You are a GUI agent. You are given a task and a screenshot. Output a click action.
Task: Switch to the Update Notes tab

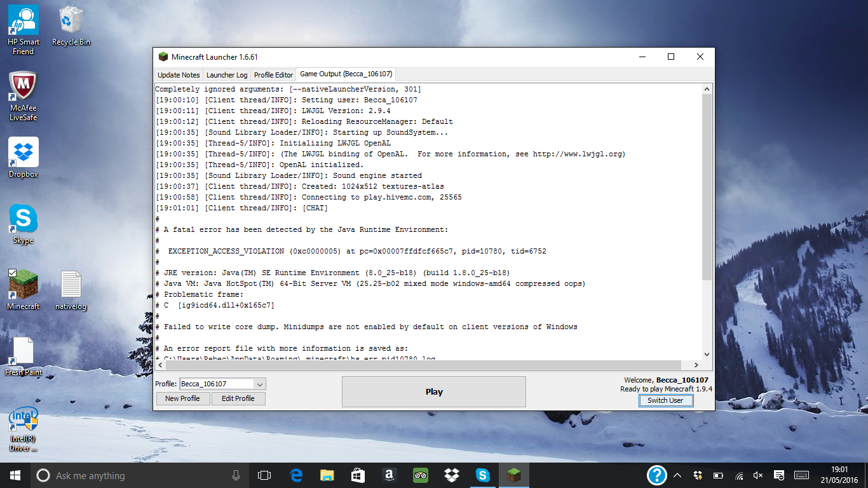coord(179,75)
